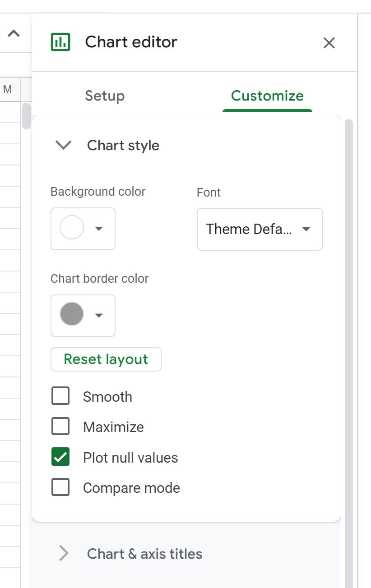Switch to the Setup tab
Viewport: 371px width, 588px height.
coord(104,96)
